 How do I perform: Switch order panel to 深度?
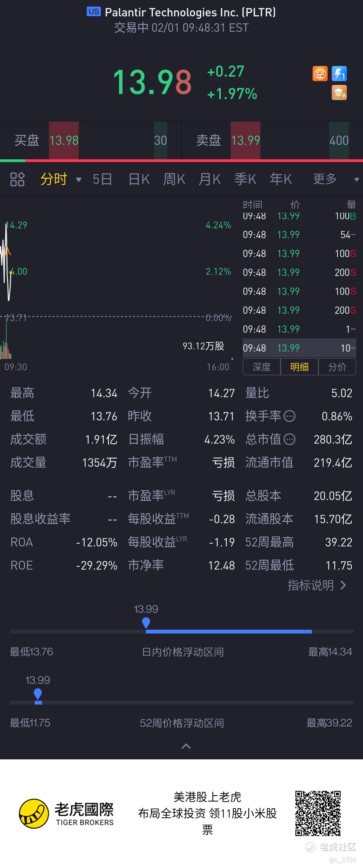point(262,367)
